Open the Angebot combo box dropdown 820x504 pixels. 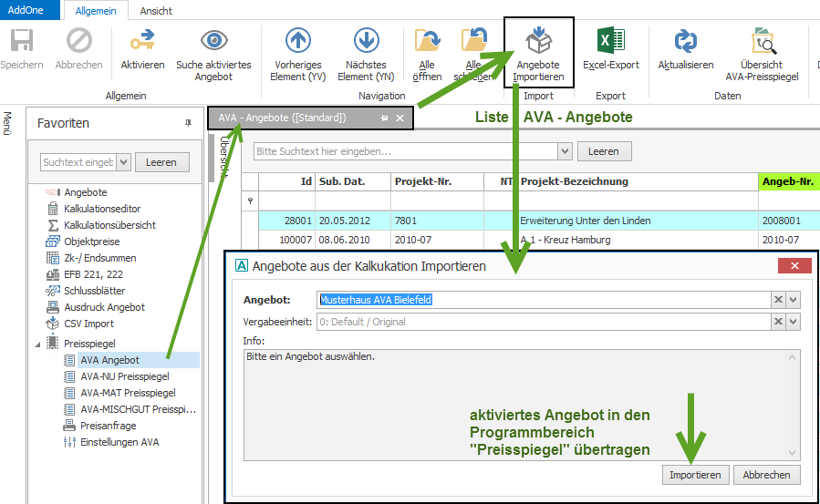coord(793,300)
